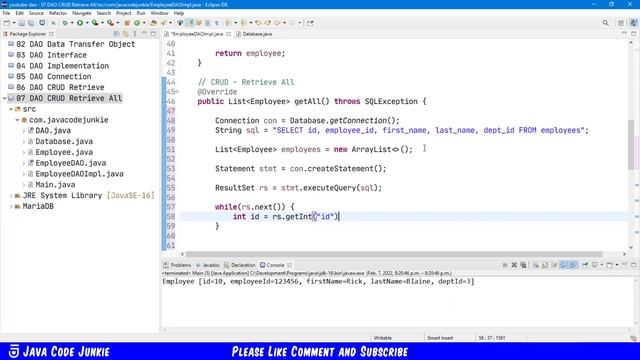Select the 03 DAO Interface project

point(51,55)
